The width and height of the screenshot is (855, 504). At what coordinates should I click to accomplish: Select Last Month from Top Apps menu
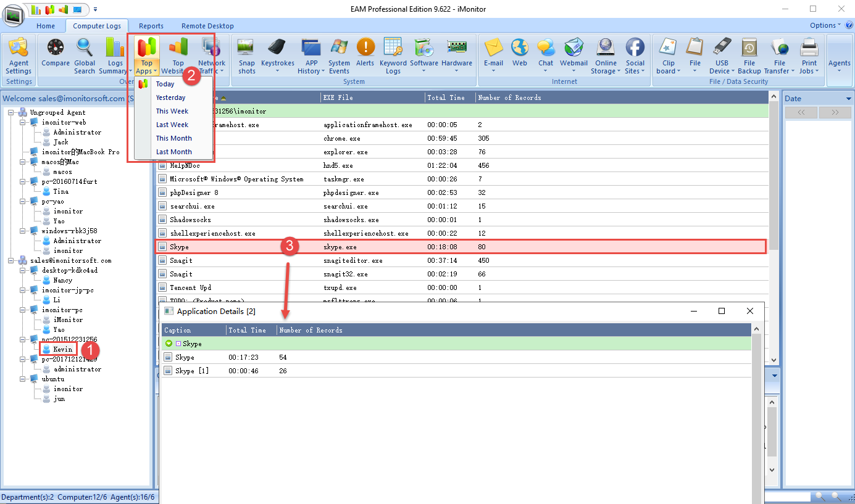(x=173, y=152)
